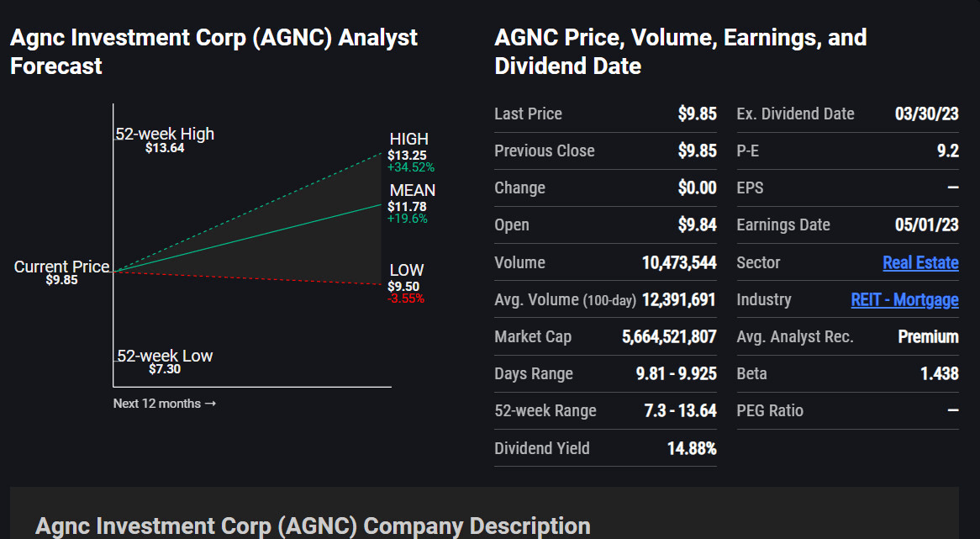Select the HIGH $13.25 forecast label
The image size is (980, 539).
tap(408, 148)
